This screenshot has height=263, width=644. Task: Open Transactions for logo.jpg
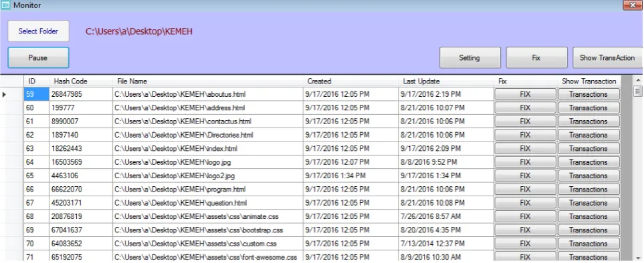tap(588, 162)
